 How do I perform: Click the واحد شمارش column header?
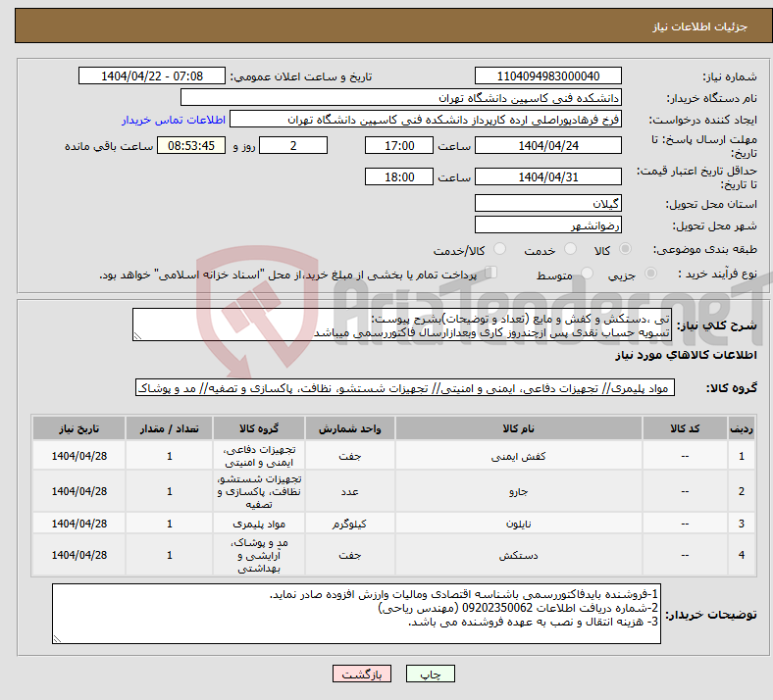pos(349,428)
